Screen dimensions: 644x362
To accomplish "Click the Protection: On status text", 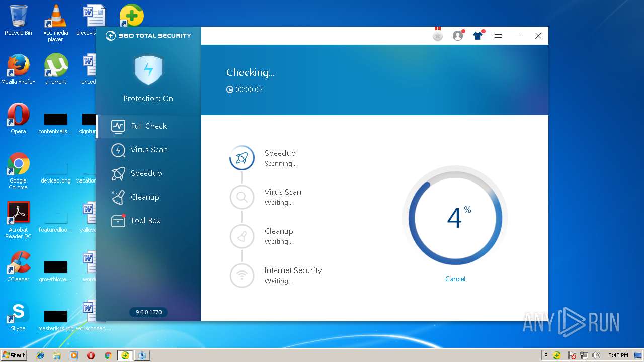I will point(148,99).
